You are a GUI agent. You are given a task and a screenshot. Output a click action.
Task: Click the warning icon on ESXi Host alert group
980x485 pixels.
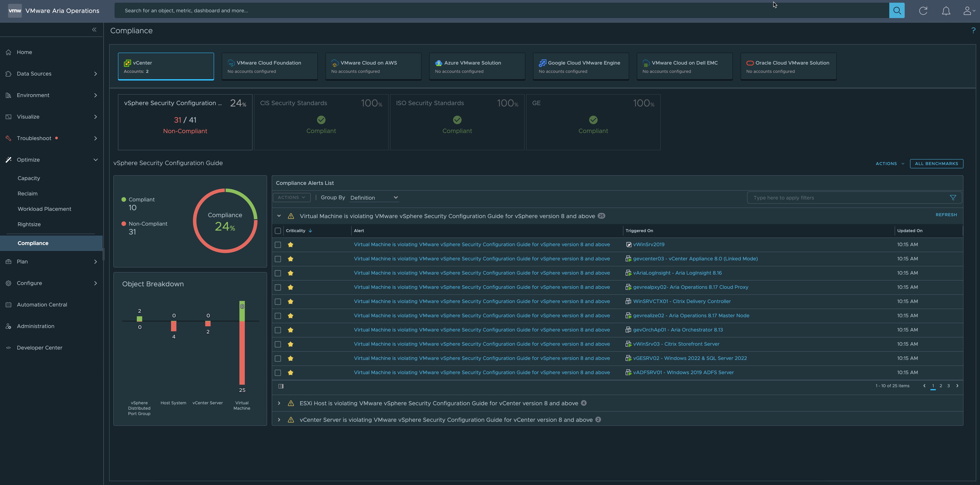(x=291, y=403)
